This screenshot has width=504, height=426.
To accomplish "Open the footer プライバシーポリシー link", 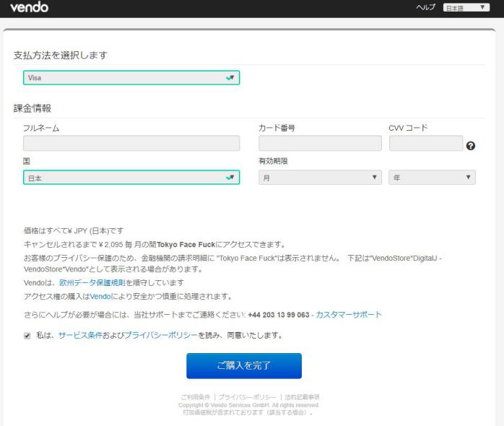I will [247, 397].
